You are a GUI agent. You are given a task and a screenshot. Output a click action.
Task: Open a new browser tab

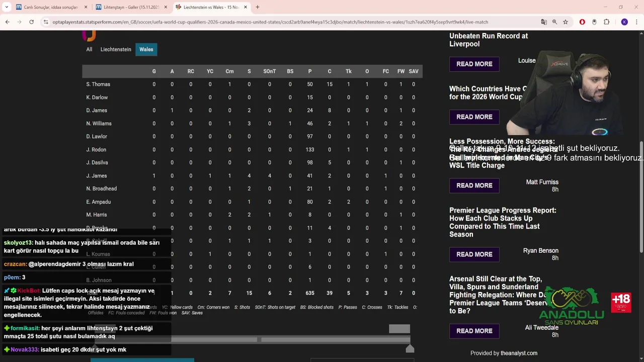pos(258,7)
